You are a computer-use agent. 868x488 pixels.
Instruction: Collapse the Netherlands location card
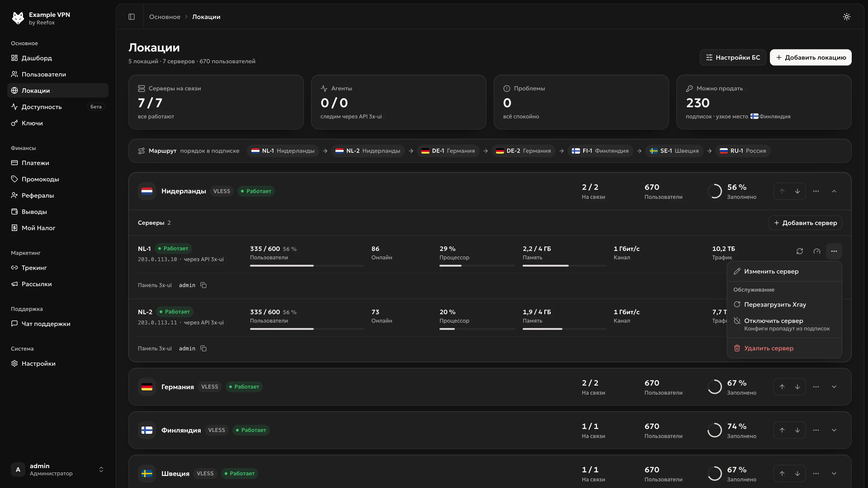point(834,191)
